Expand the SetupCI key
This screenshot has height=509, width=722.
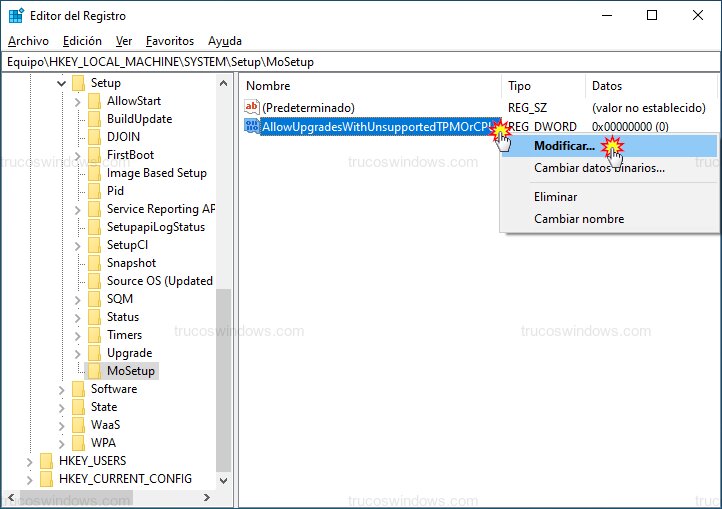pyautogui.click(x=77, y=246)
